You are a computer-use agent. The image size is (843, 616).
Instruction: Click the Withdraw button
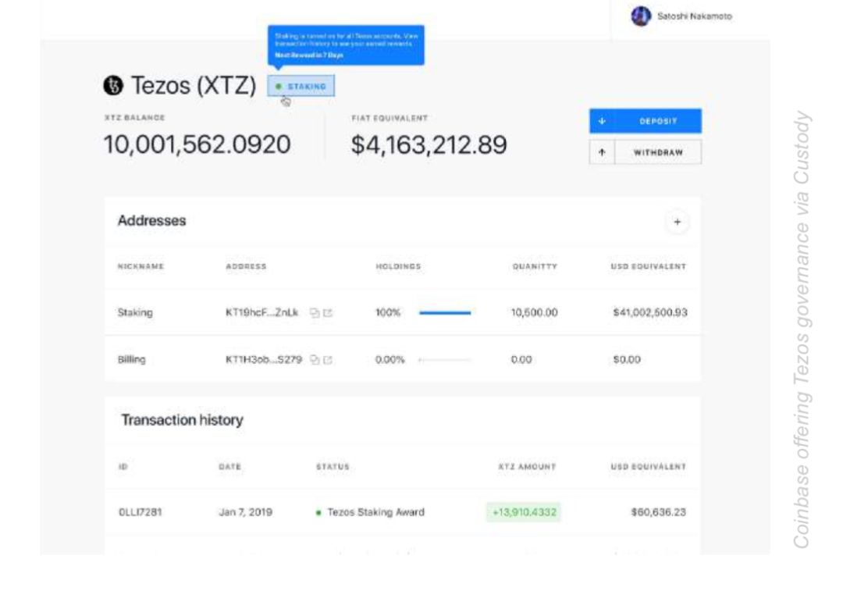(646, 152)
